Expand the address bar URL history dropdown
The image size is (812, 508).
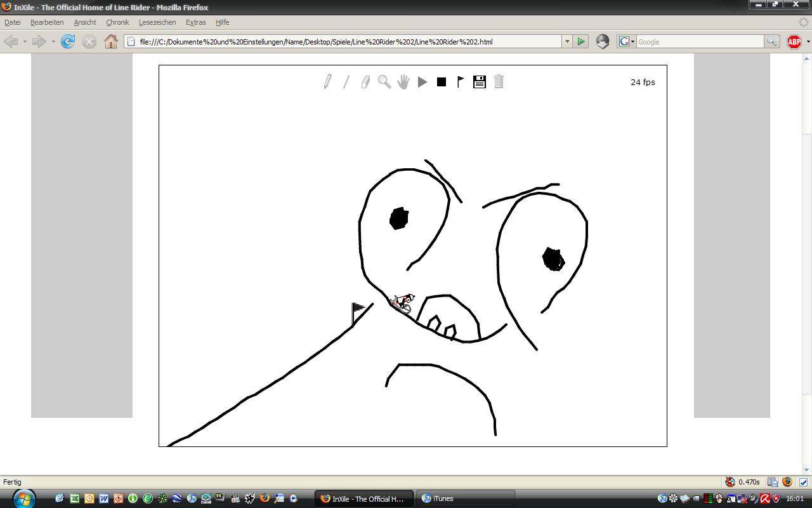coord(566,42)
